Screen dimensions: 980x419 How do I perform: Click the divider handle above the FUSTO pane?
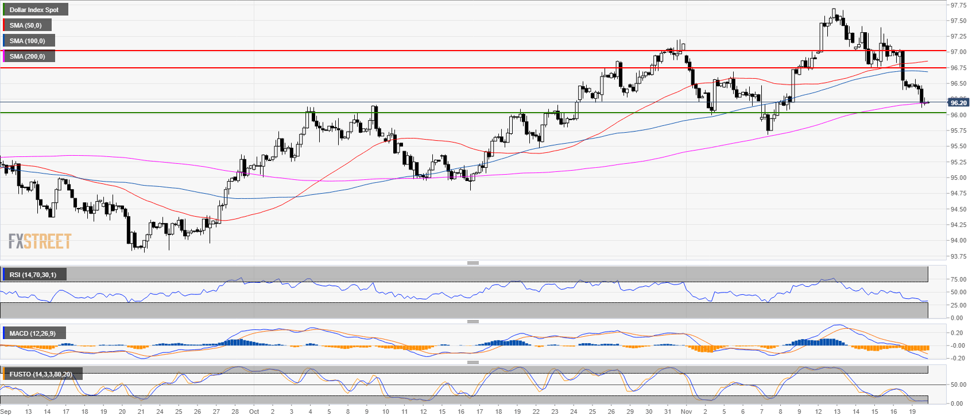click(x=472, y=362)
